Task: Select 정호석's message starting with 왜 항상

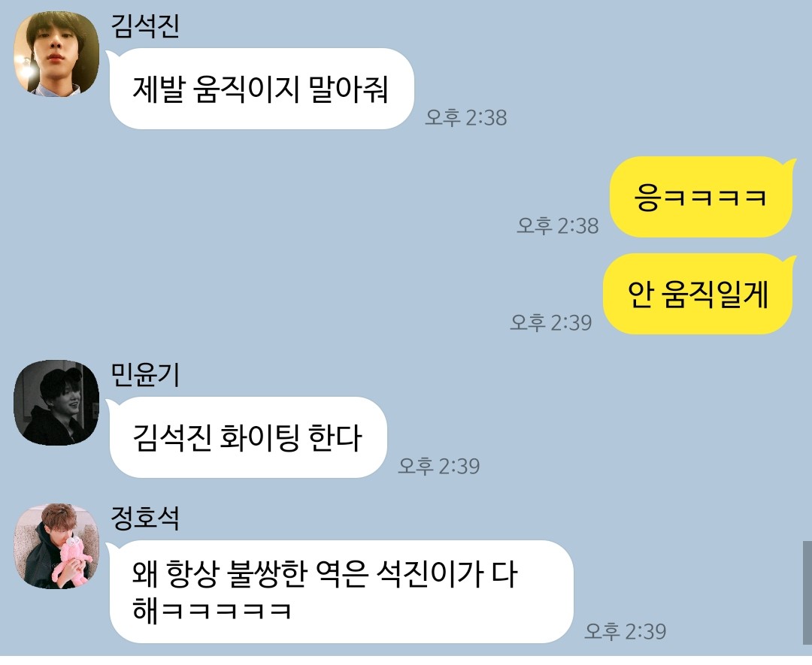Action: point(341,591)
